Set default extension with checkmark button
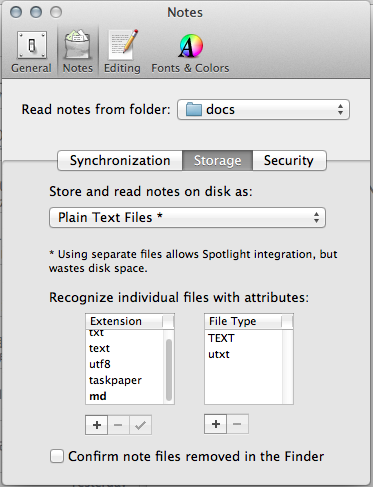 (140, 425)
